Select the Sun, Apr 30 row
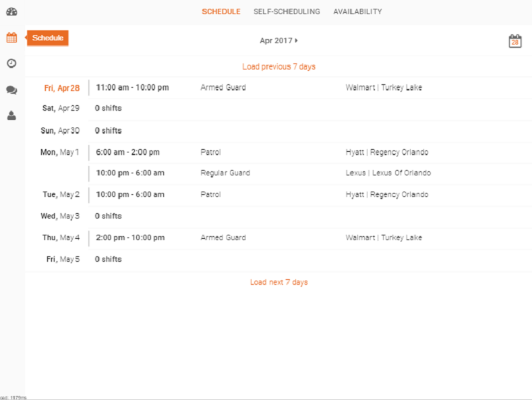The height and width of the screenshot is (400, 532). 278,131
